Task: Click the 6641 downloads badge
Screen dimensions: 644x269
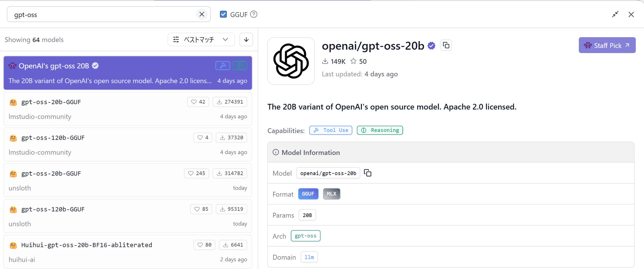Action: (x=233, y=245)
